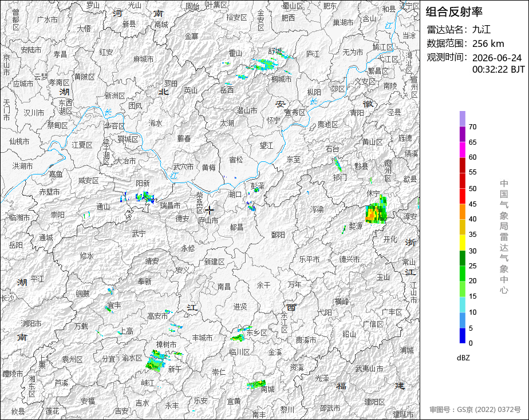529x420 pixels.
Task: Click the title text 组合反射率
Action: (454, 12)
